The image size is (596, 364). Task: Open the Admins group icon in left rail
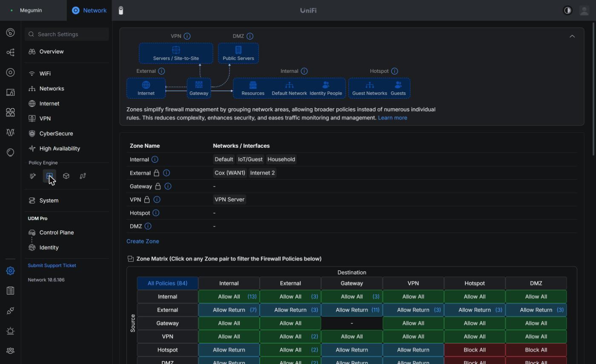[x=11, y=351]
